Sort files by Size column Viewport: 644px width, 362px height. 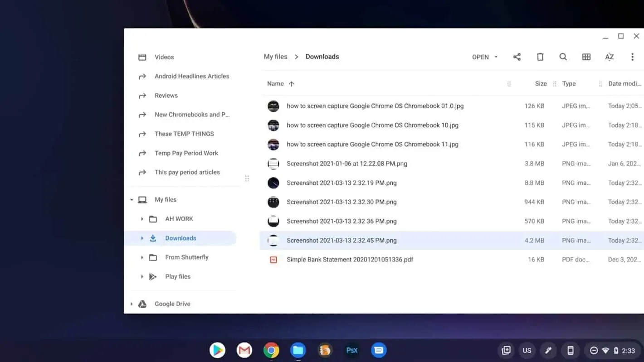(541, 83)
